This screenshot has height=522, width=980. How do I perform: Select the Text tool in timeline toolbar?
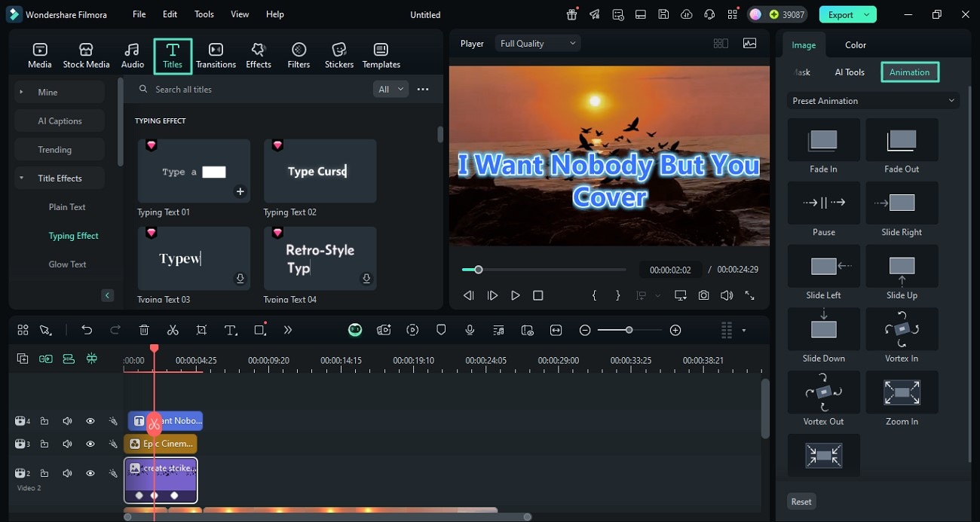231,330
